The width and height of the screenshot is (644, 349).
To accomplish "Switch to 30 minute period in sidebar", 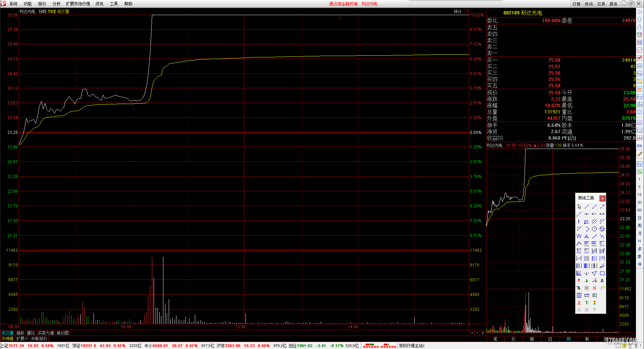I will (639, 202).
